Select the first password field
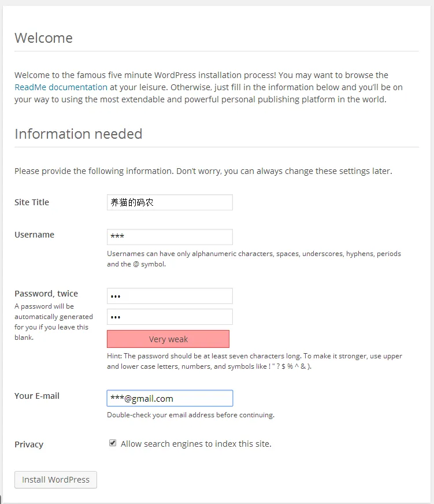The image size is (434, 504). pyautogui.click(x=170, y=296)
